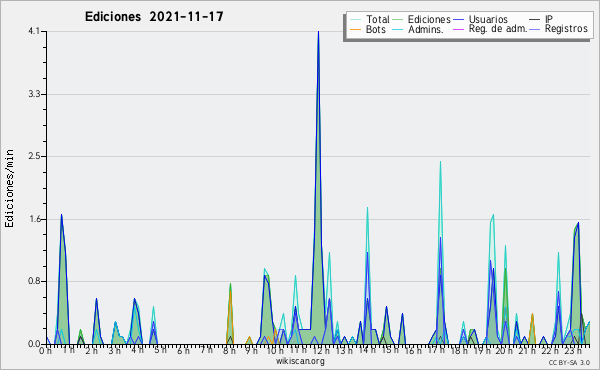Click the dark IP legend line swatch

click(535, 20)
